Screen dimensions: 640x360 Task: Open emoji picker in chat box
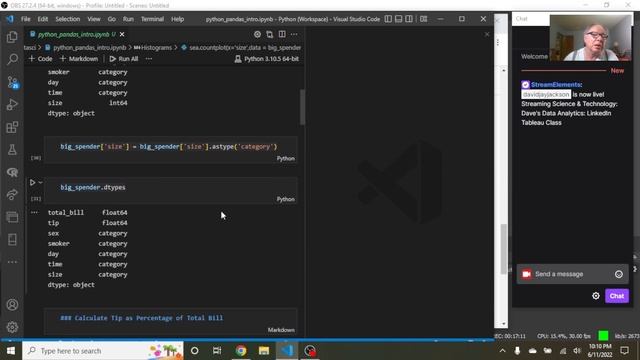pyautogui.click(x=619, y=274)
